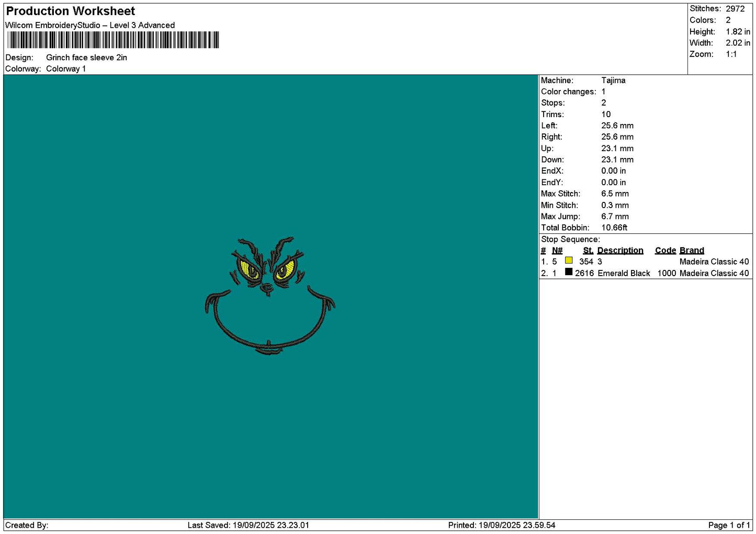Click the EndX value 0.00 in
Image resolution: width=756 pixels, height=534 pixels.
pyautogui.click(x=614, y=171)
